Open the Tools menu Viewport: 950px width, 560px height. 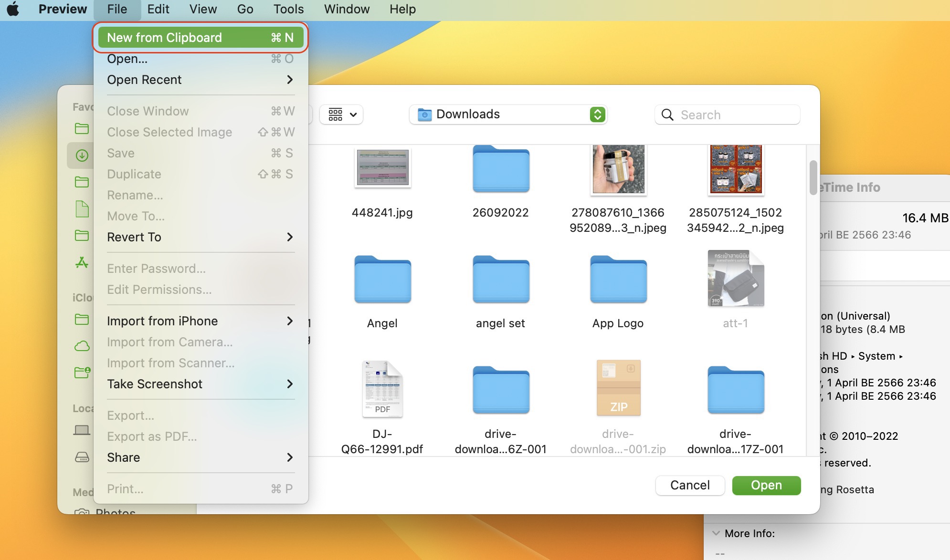click(288, 9)
